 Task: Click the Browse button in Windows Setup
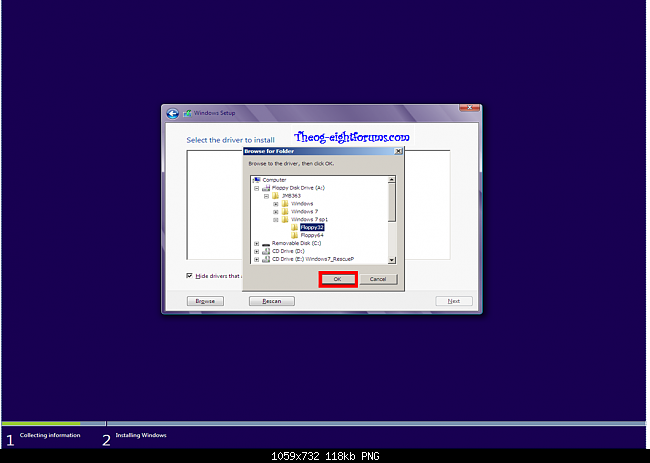205,301
